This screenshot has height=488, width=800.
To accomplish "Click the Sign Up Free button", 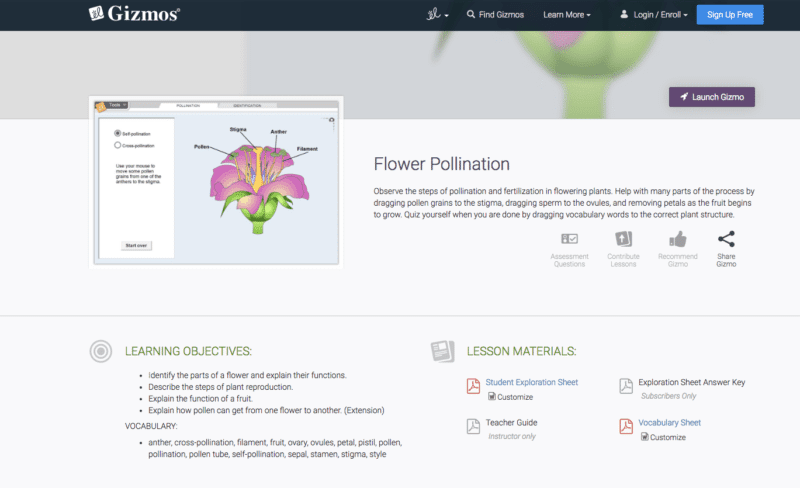I will (730, 15).
